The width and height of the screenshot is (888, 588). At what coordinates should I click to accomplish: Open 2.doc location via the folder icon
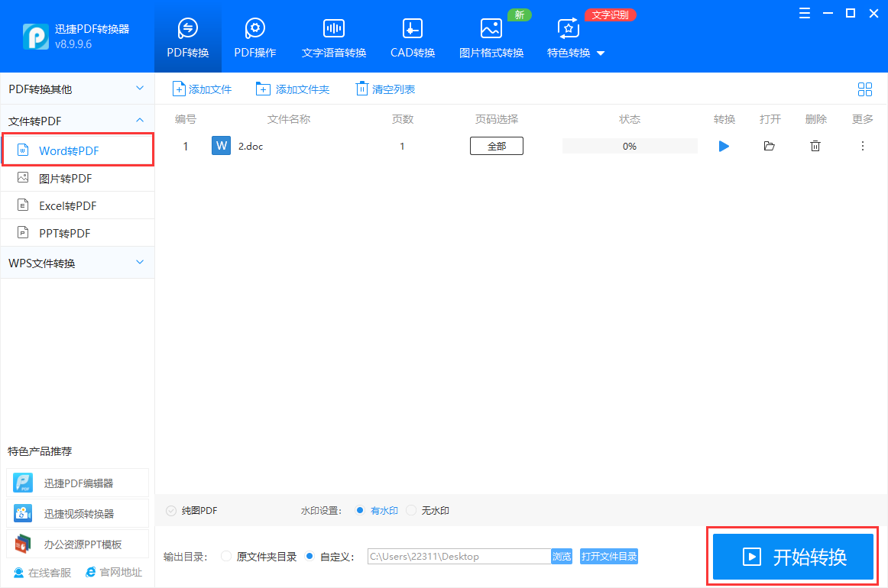click(x=770, y=146)
